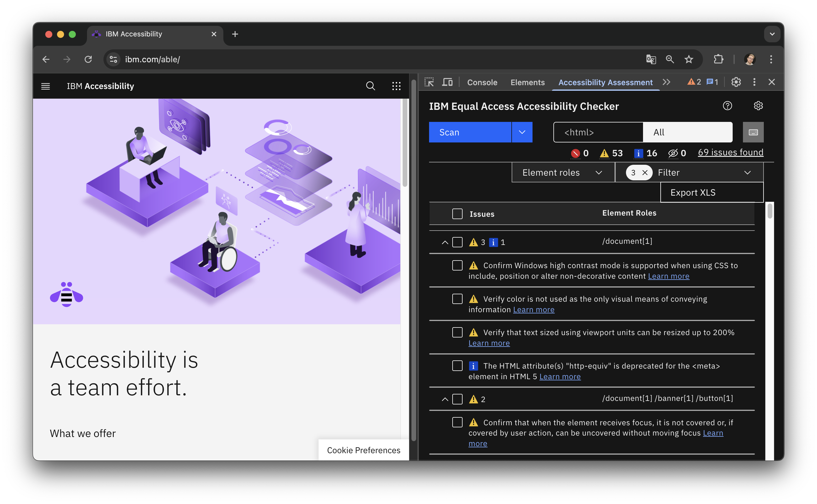Open the Element roles dropdown
This screenshot has width=817, height=504.
click(x=563, y=173)
